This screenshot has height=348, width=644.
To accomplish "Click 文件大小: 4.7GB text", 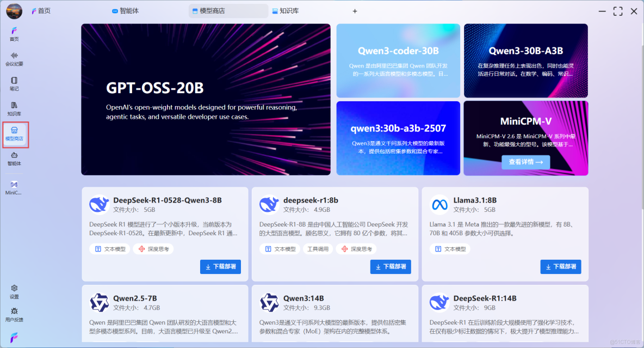I will [137, 308].
